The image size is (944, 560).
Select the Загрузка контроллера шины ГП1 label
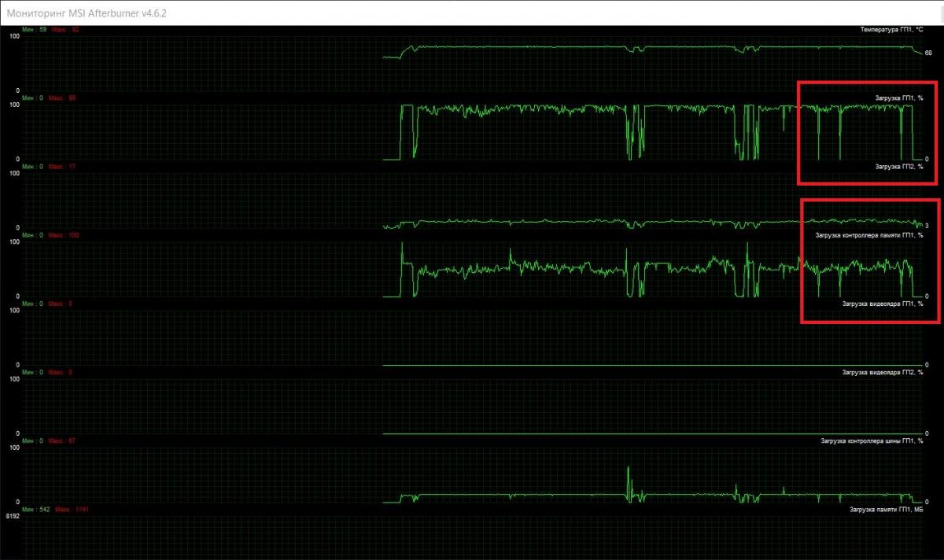pyautogui.click(x=872, y=440)
